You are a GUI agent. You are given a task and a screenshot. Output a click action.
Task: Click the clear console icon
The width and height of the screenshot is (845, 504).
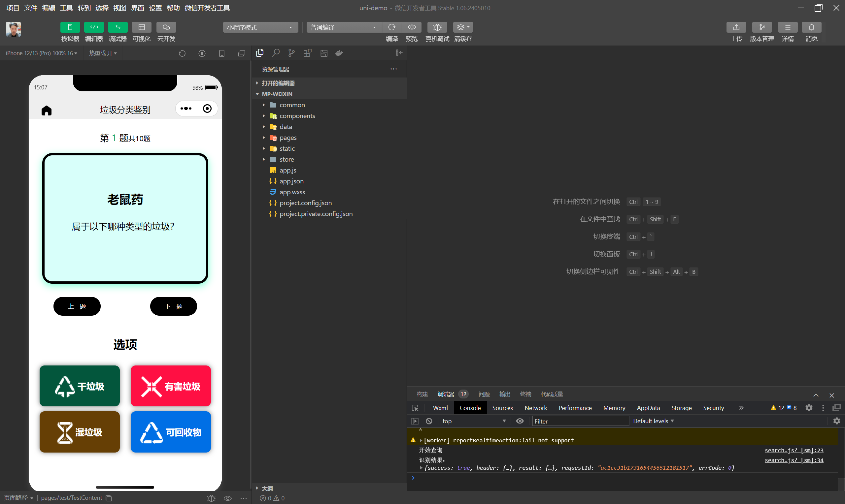(x=429, y=421)
